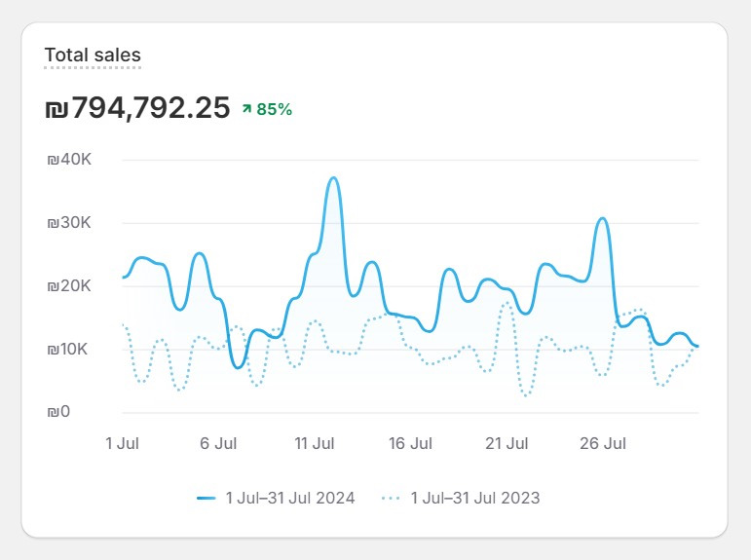This screenshot has width=751, height=560.
Task: Click the 6 Jul x-axis label
Action: point(218,444)
